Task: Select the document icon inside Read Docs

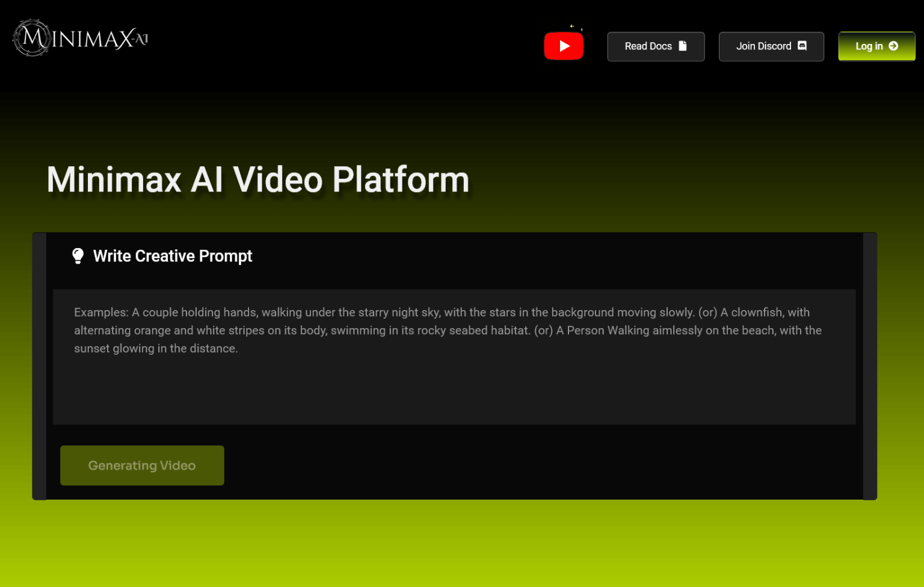Action: (x=682, y=45)
